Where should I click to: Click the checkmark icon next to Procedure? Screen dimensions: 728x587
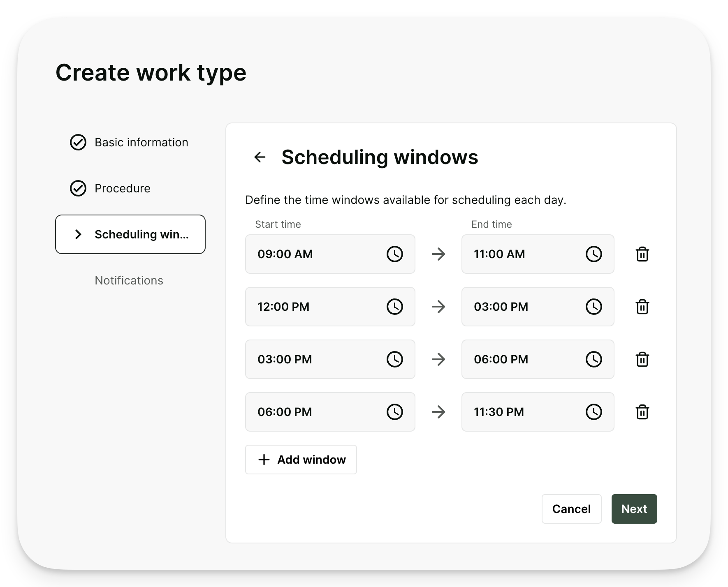pos(78,188)
